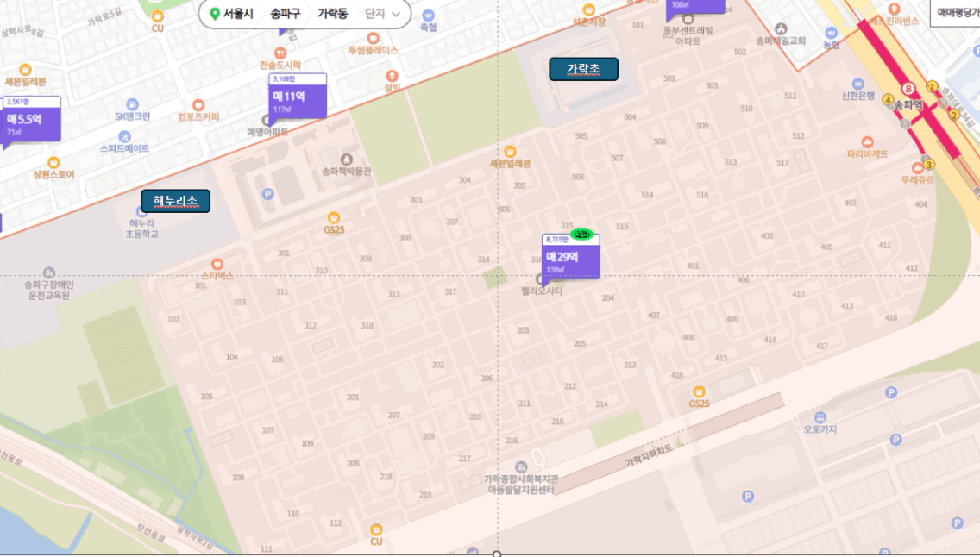Image resolution: width=980 pixels, height=557 pixels.
Task: Click the 해누리초 school label
Action: pyautogui.click(x=176, y=201)
